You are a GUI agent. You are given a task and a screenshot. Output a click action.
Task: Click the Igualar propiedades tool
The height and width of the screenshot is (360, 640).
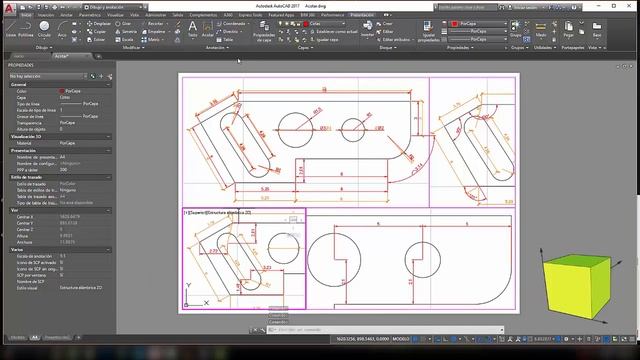[428, 31]
